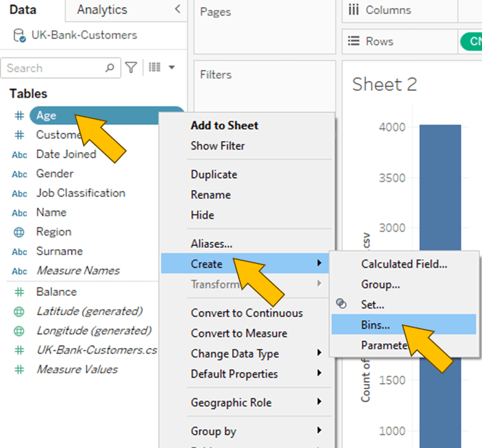Viewport: 482px width, 448px height.
Task: Click into the Search fields input box
Action: pyautogui.click(x=53, y=68)
